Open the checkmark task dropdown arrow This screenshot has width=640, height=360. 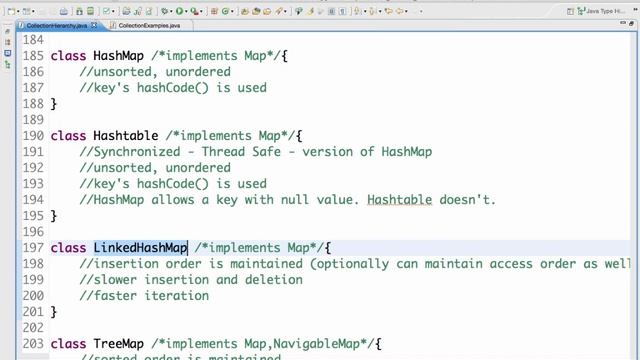click(x=113, y=11)
